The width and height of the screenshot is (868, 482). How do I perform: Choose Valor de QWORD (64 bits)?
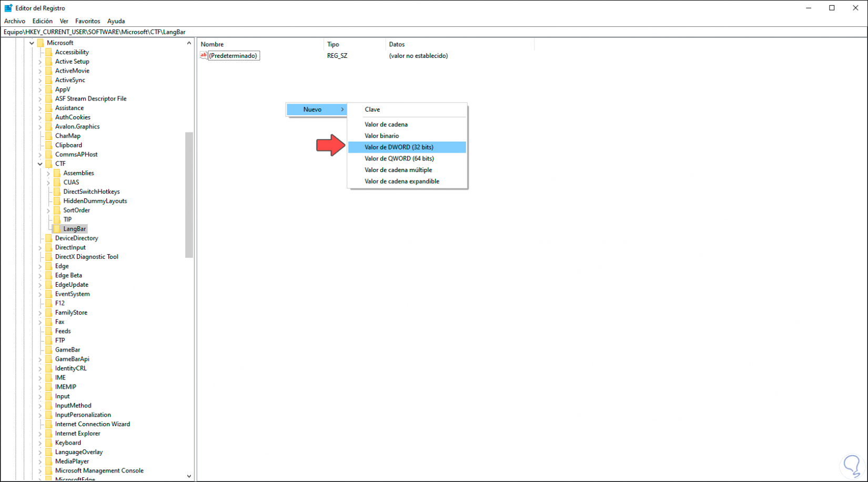click(x=407, y=158)
